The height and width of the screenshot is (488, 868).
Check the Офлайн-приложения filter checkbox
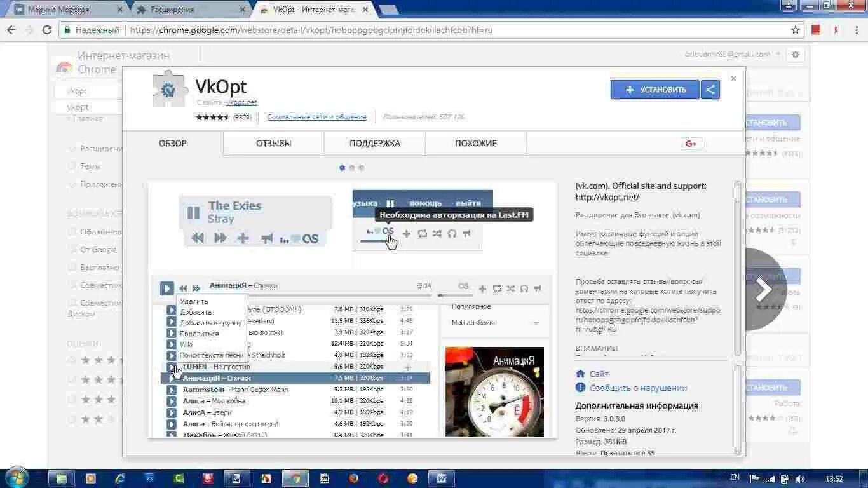click(x=72, y=232)
